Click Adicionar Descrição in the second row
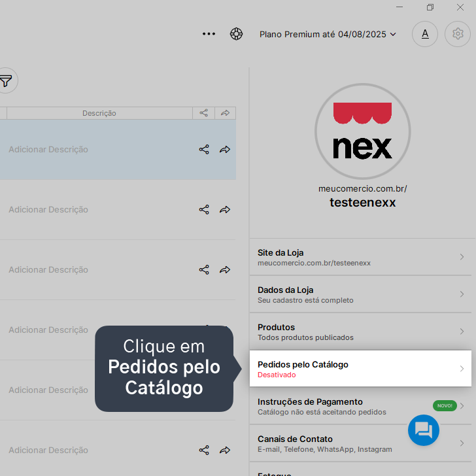 click(x=48, y=209)
